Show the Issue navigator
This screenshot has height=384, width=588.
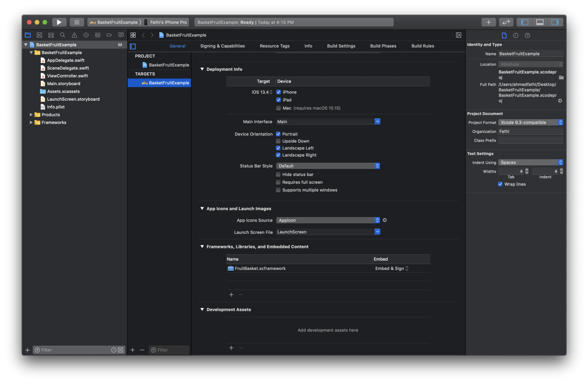pos(74,35)
